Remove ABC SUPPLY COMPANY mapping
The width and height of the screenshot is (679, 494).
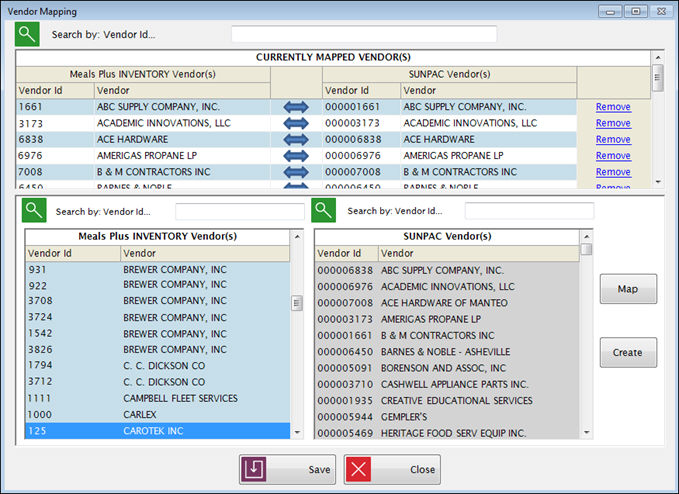click(x=613, y=107)
